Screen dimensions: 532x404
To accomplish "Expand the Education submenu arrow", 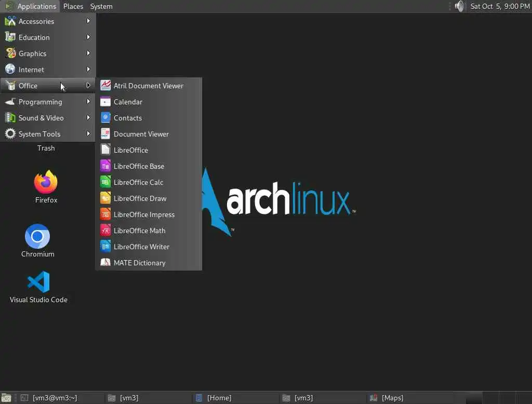I will click(x=88, y=37).
